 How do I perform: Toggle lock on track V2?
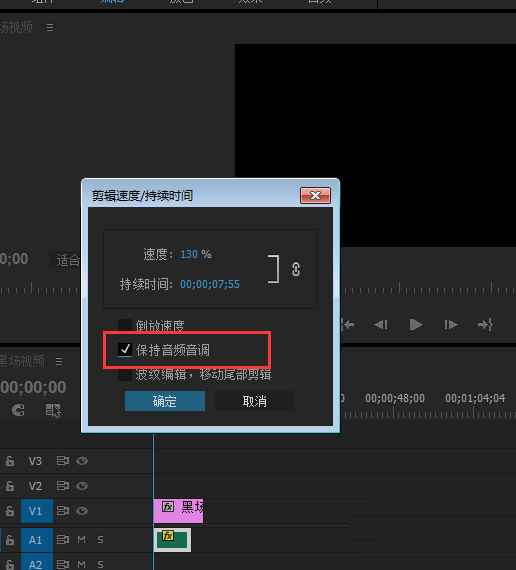tap(10, 486)
